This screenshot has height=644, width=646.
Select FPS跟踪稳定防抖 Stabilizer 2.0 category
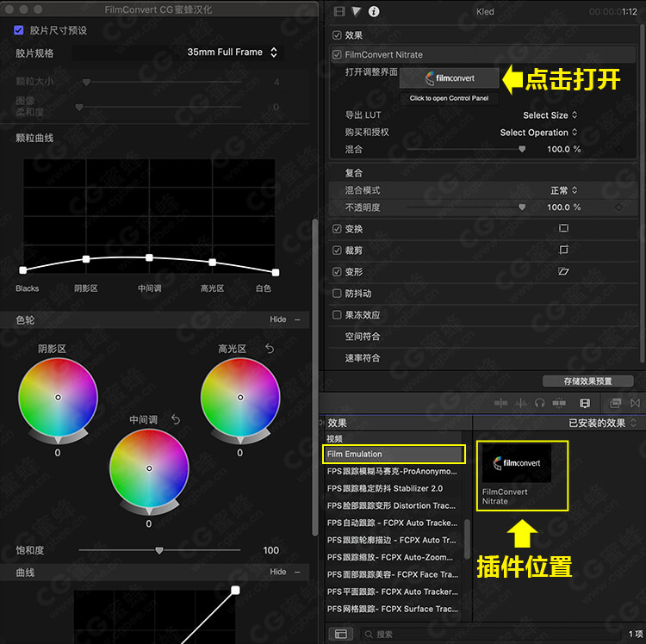[385, 489]
